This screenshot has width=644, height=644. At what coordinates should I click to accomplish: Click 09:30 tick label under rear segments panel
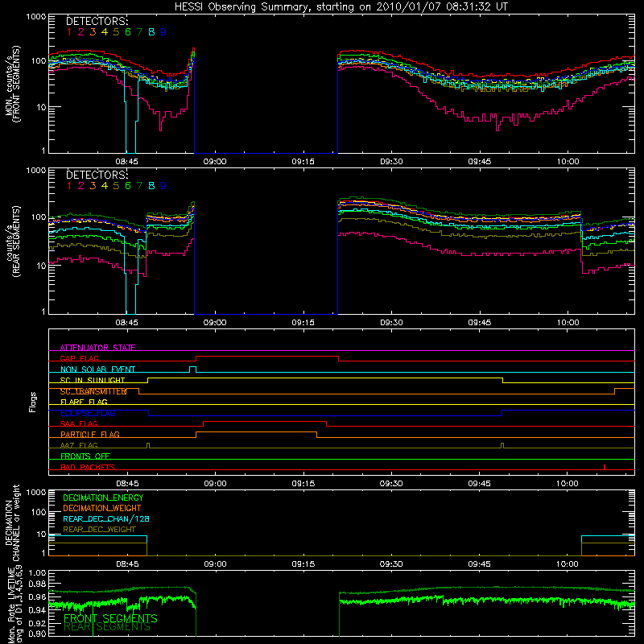pyautogui.click(x=391, y=323)
